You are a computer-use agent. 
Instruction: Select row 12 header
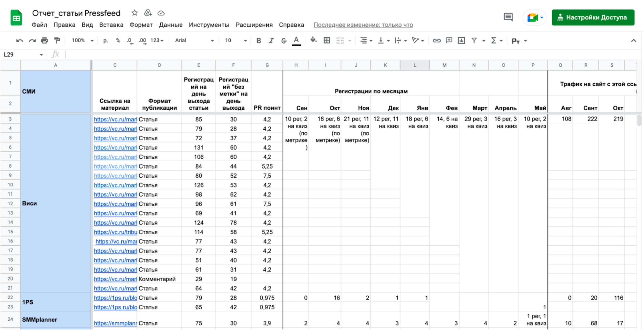(x=10, y=203)
